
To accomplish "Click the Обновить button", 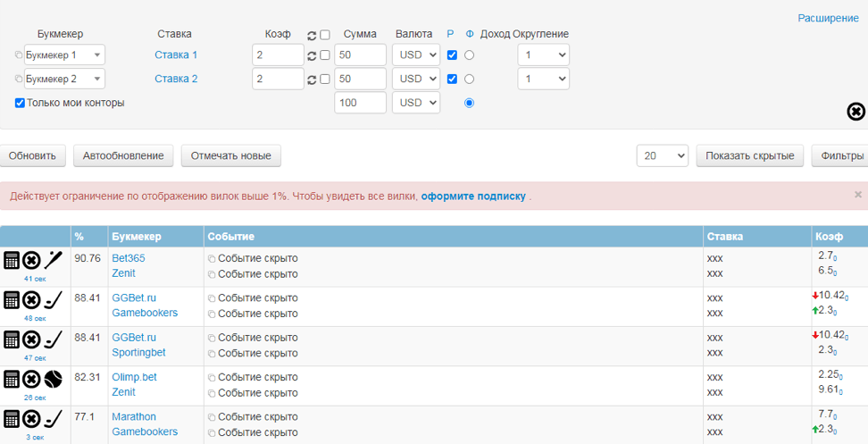I will click(x=32, y=155).
